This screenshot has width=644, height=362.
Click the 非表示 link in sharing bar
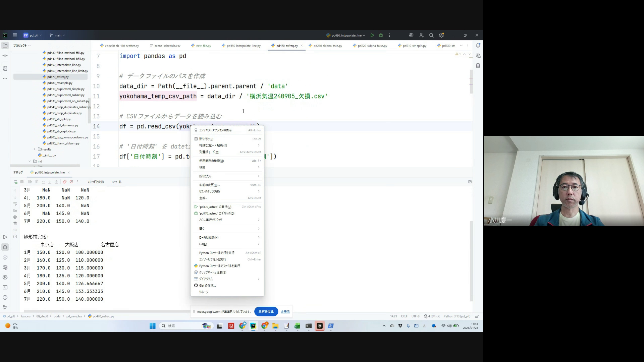tap(285, 312)
